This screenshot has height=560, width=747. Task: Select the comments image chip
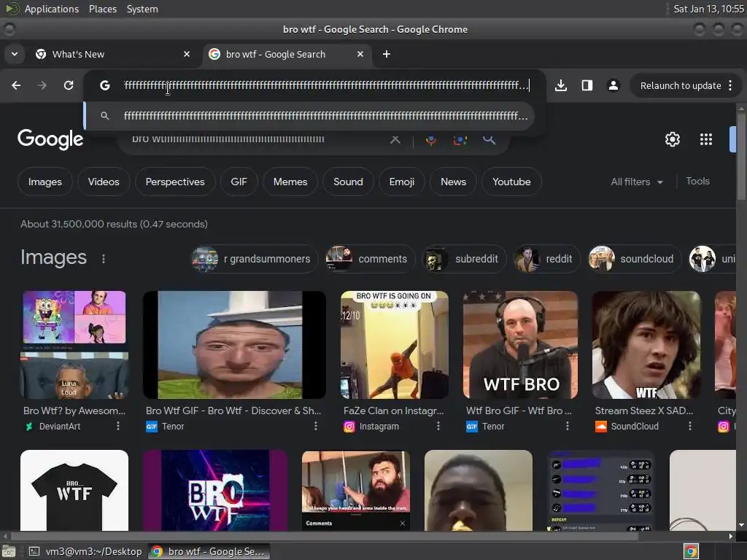(x=370, y=259)
